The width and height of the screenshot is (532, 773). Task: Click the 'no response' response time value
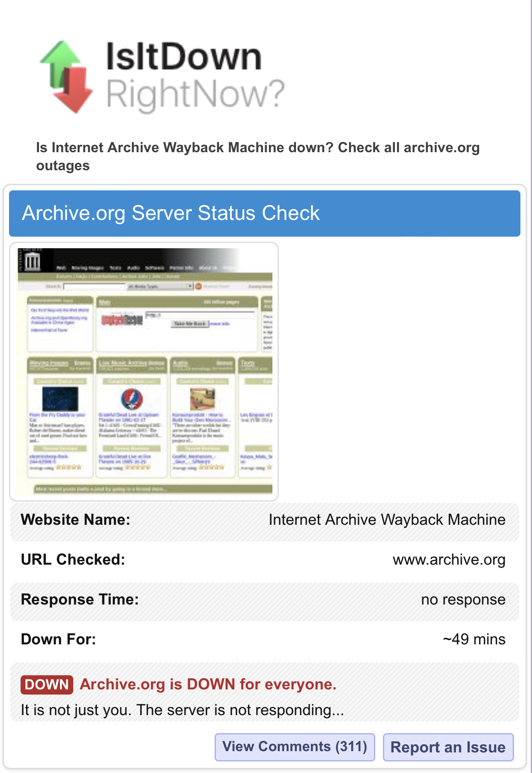pyautogui.click(x=463, y=599)
